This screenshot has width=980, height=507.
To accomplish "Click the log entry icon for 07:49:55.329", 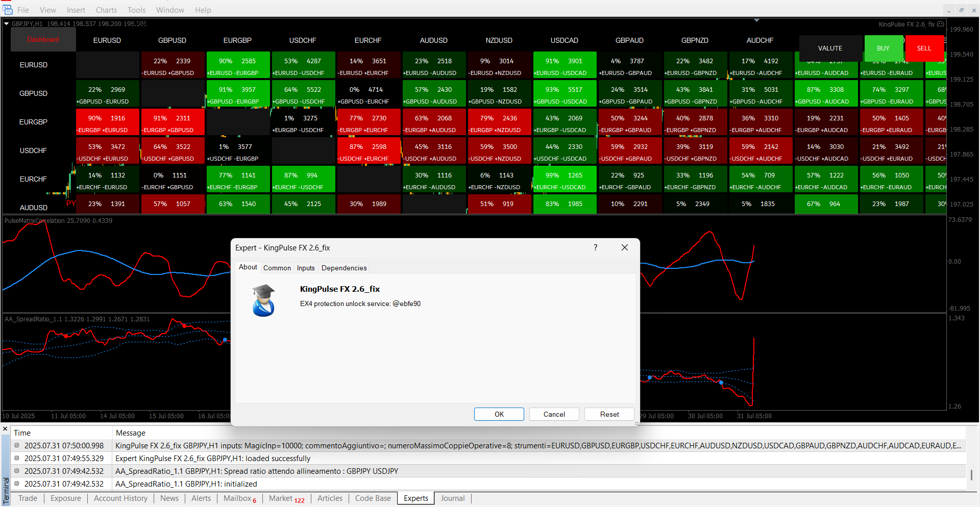I will click(17, 458).
